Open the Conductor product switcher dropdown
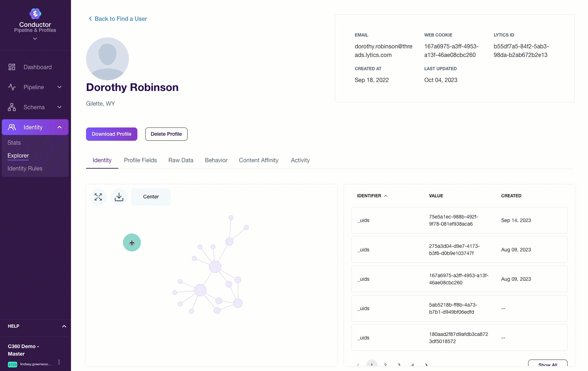 click(35, 39)
